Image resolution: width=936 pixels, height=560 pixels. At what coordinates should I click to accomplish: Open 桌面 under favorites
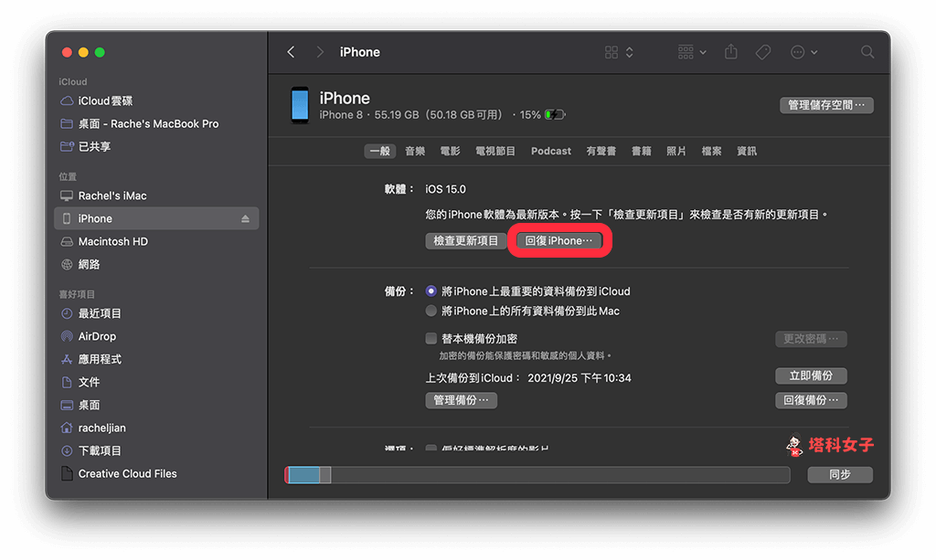80,405
